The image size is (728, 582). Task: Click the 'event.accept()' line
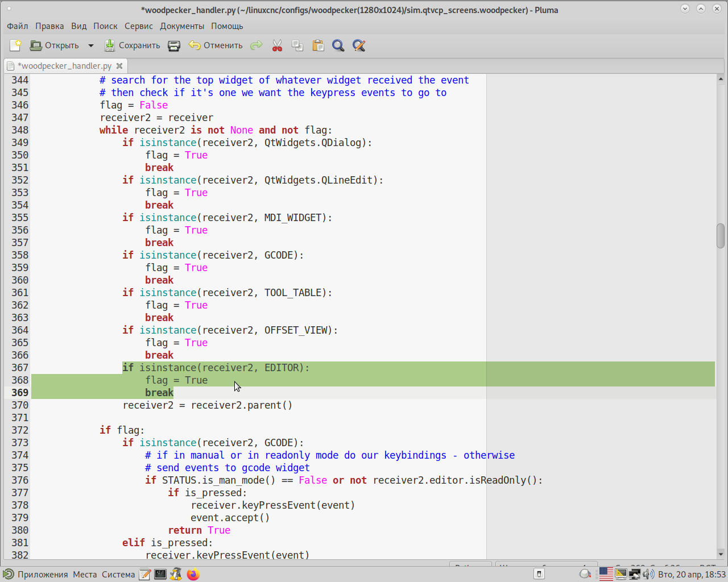(x=230, y=518)
